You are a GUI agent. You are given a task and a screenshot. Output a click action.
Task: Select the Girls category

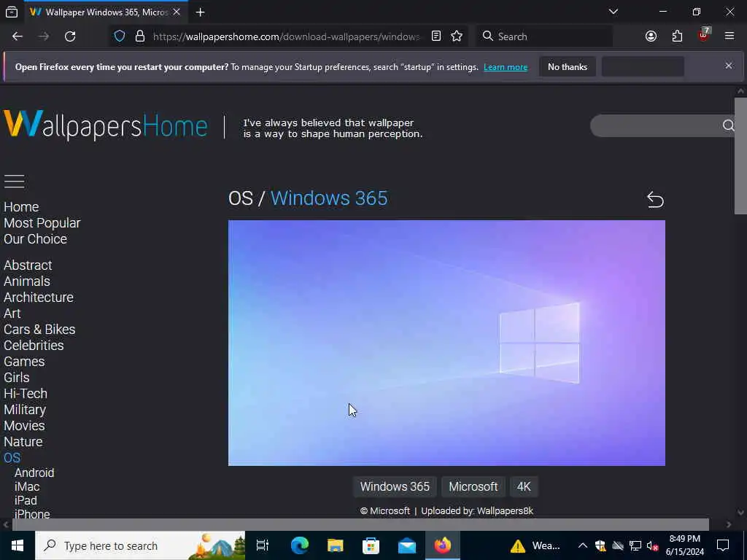pos(17,378)
